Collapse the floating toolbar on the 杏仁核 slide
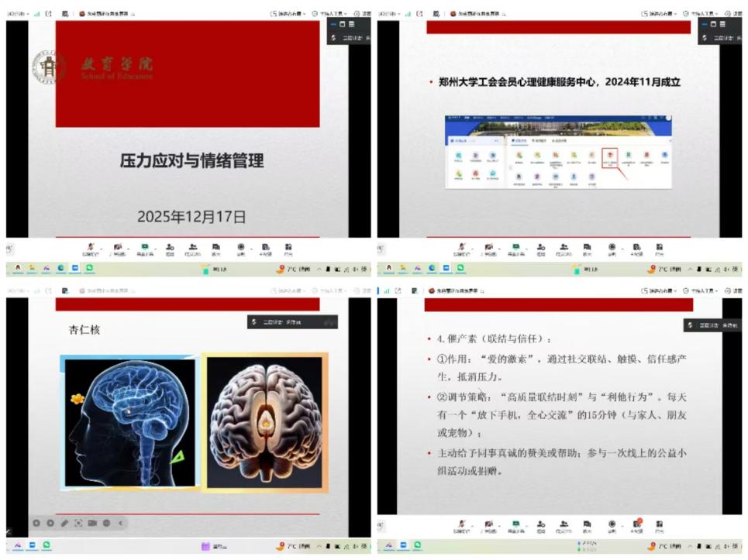 click(x=120, y=523)
